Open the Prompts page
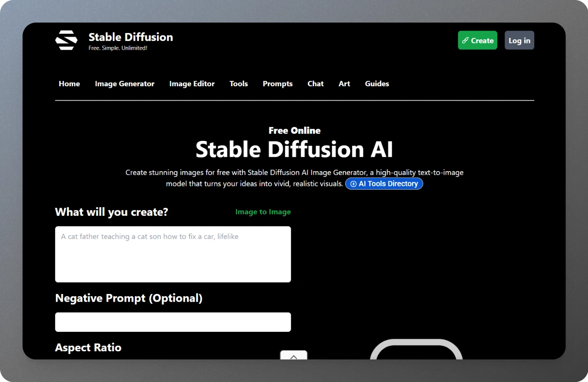 pyautogui.click(x=277, y=84)
